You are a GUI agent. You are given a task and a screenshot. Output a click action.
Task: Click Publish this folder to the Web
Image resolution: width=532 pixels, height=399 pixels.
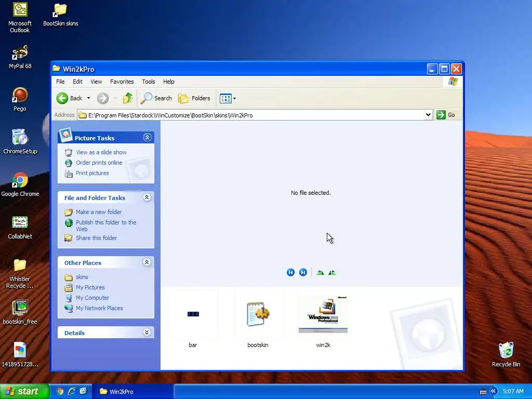pos(106,225)
